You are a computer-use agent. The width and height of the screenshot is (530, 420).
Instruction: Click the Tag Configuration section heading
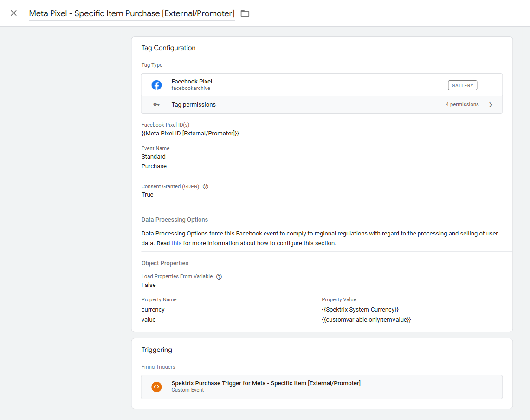[x=168, y=48]
